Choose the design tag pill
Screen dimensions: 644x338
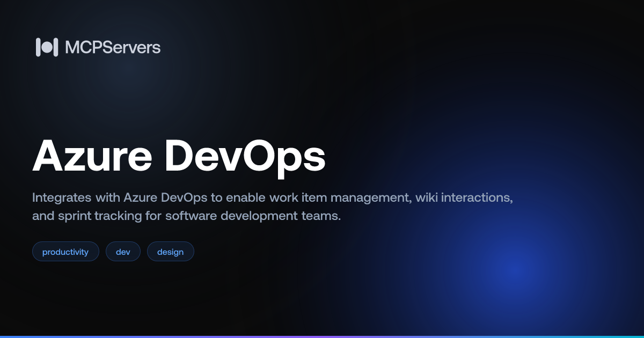(x=171, y=252)
